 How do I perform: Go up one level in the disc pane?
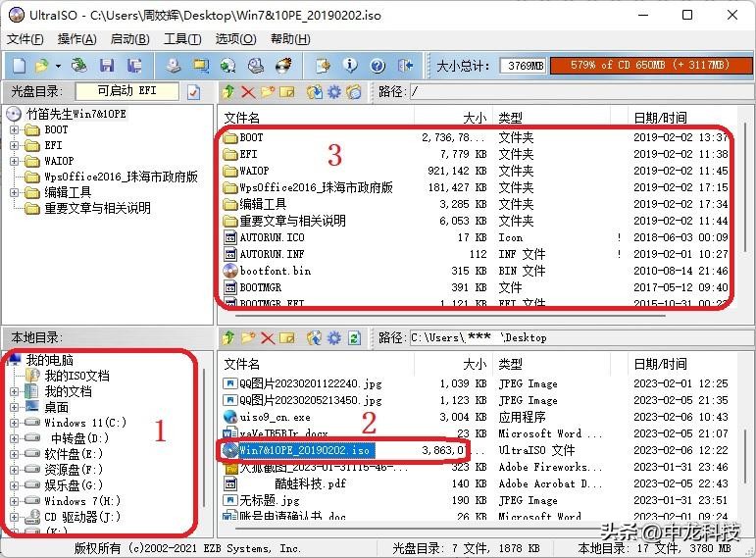[228, 91]
